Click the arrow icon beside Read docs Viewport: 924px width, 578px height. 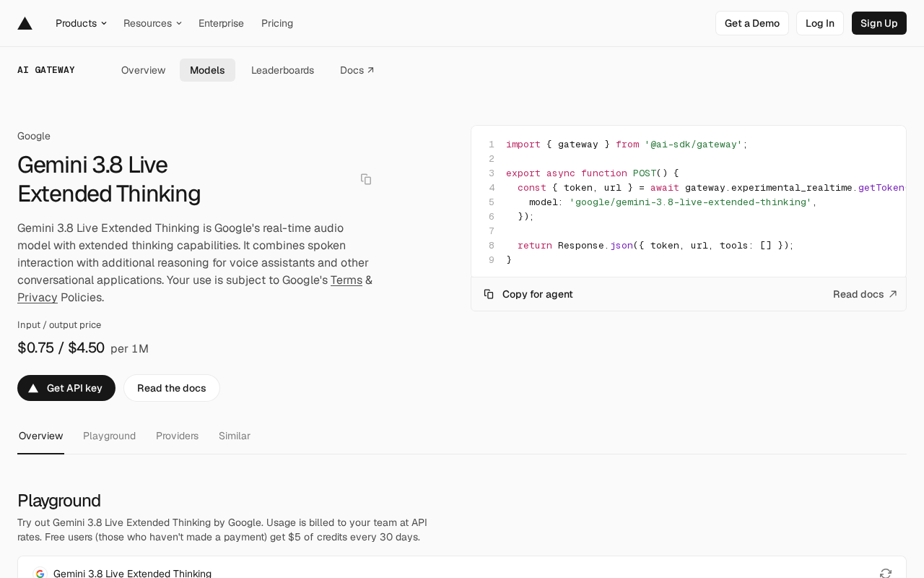point(893,294)
